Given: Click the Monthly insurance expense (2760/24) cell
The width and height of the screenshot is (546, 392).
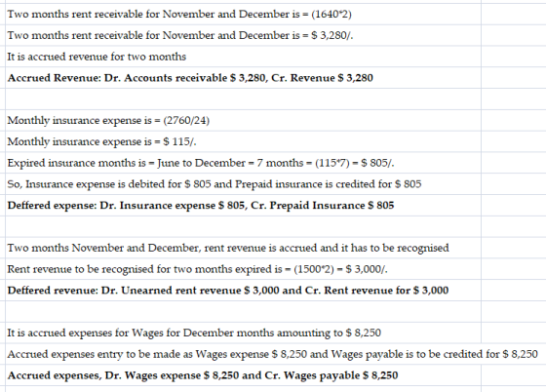Looking at the screenshot, I should [243, 120].
